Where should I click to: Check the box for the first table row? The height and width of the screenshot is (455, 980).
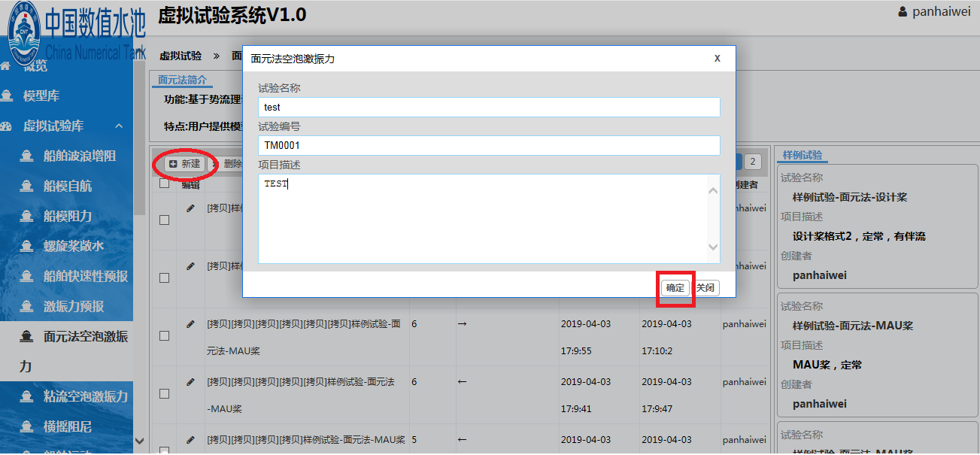tap(165, 220)
